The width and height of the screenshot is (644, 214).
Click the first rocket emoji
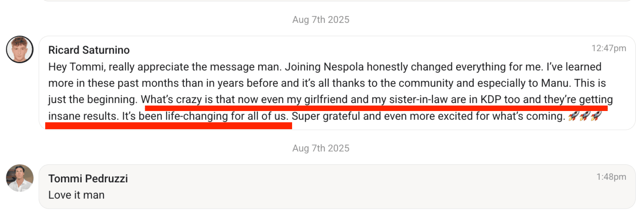coord(574,116)
